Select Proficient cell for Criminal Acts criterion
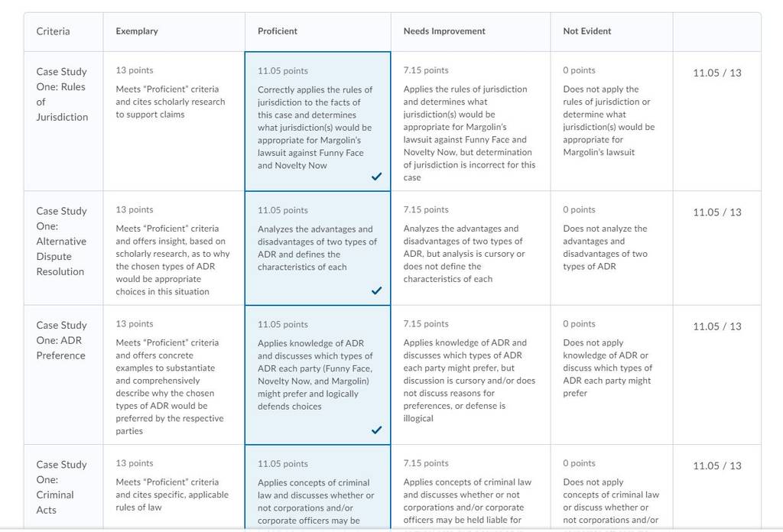The width and height of the screenshot is (783, 532). tap(317, 487)
